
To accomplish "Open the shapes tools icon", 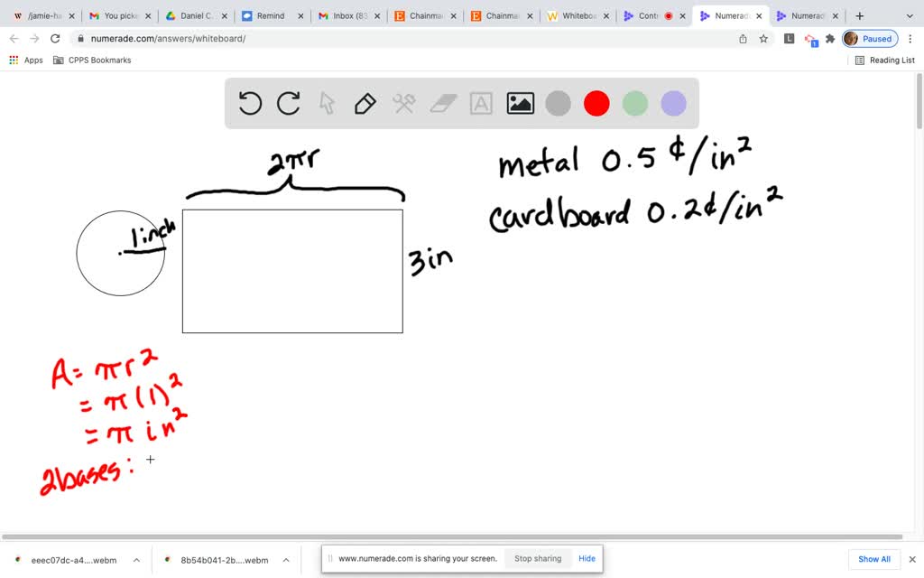I will point(403,103).
